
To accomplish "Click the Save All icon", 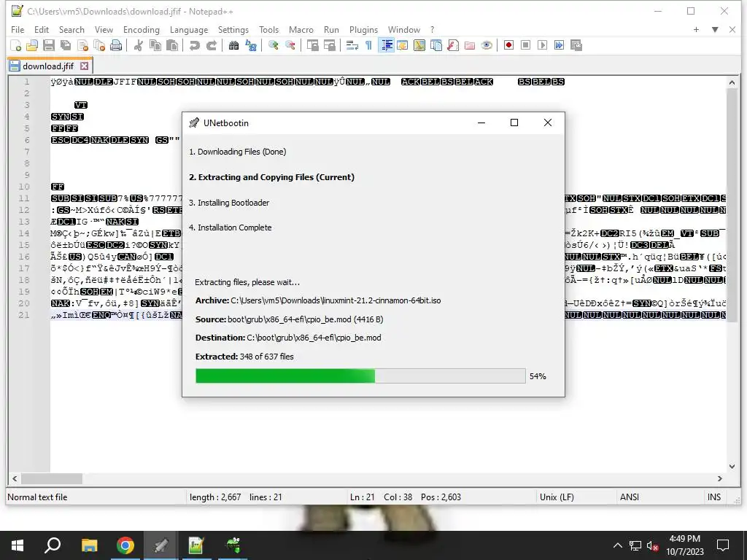I will click(x=66, y=45).
